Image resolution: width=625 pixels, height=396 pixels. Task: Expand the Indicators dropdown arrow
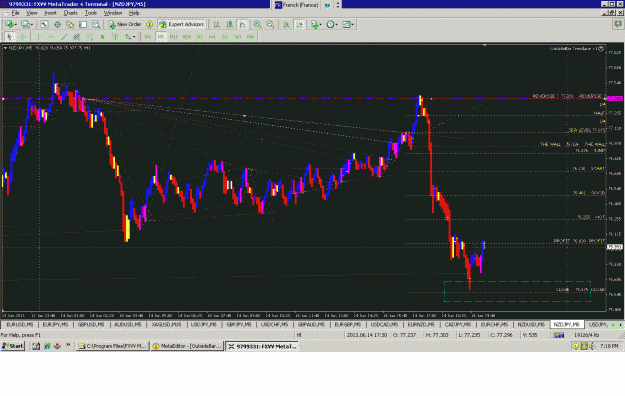(321, 24)
